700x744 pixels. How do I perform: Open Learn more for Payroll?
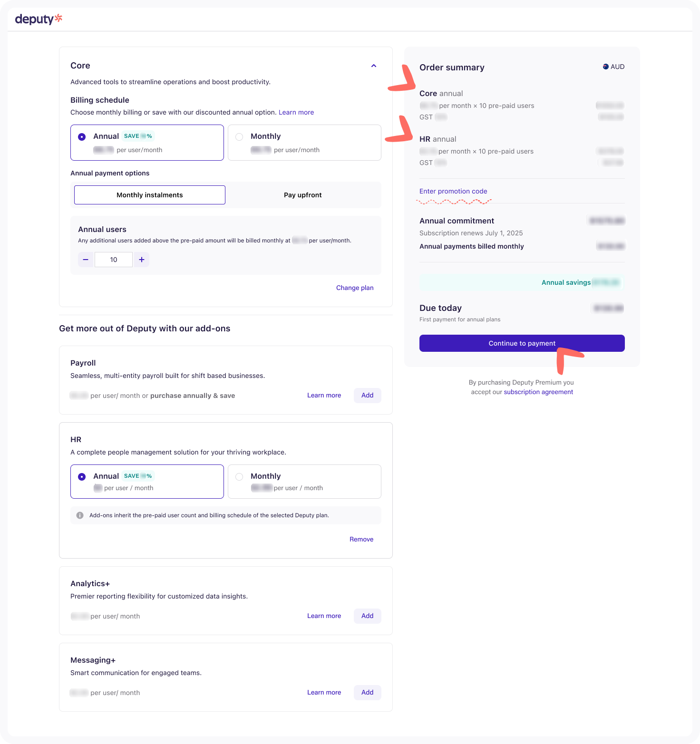[x=324, y=395]
